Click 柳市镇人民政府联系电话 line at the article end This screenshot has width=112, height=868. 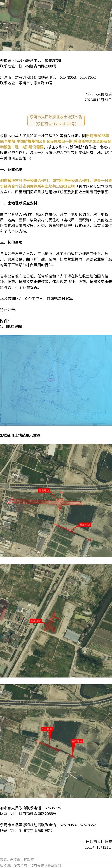point(31,808)
